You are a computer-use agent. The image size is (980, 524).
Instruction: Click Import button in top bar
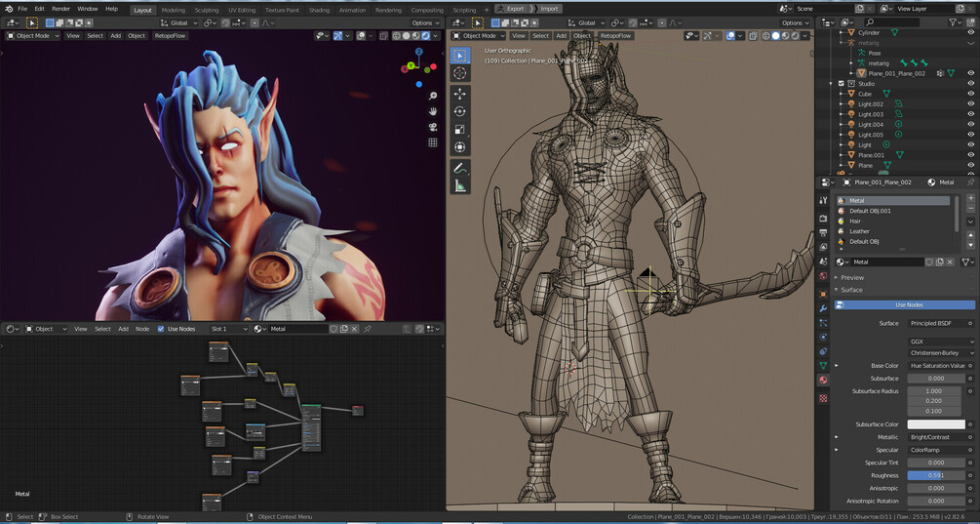coord(546,9)
